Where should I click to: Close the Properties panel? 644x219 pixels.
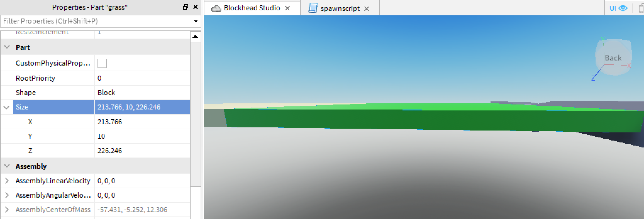(196, 7)
